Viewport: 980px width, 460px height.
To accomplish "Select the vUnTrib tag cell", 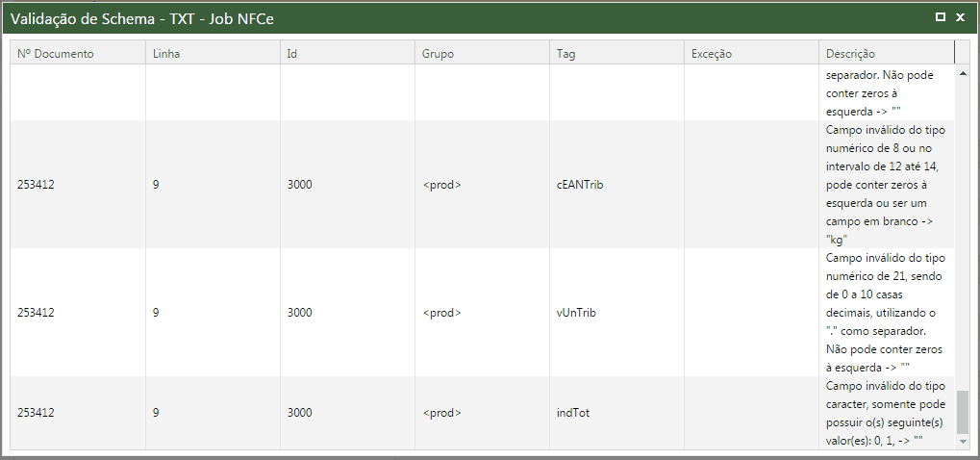I will point(577,313).
